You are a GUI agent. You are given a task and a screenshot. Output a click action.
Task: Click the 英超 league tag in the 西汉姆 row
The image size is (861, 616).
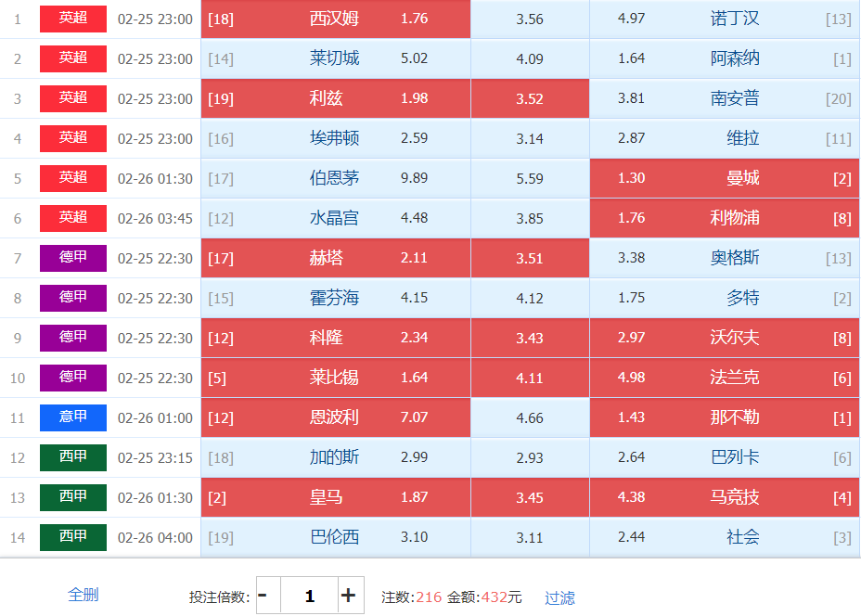point(73,19)
